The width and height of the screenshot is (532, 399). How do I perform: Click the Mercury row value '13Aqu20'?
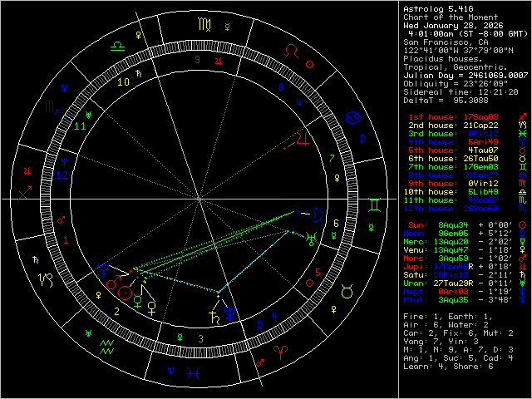(x=451, y=242)
